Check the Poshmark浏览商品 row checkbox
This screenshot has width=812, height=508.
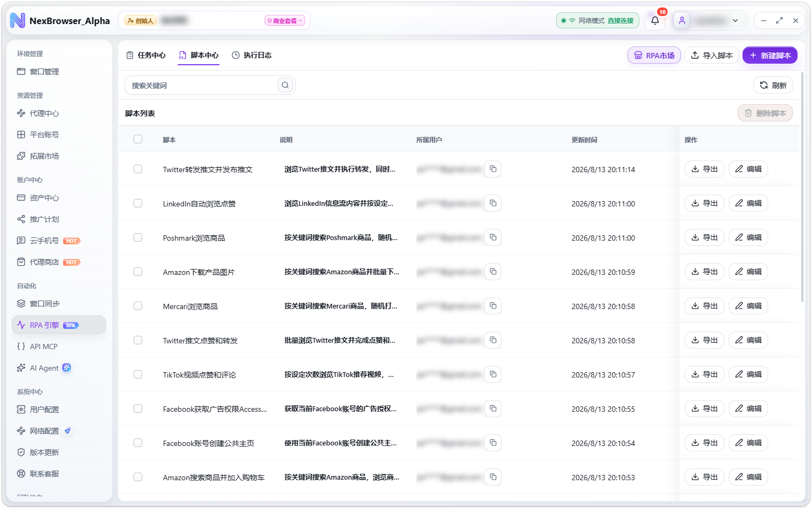click(x=138, y=237)
